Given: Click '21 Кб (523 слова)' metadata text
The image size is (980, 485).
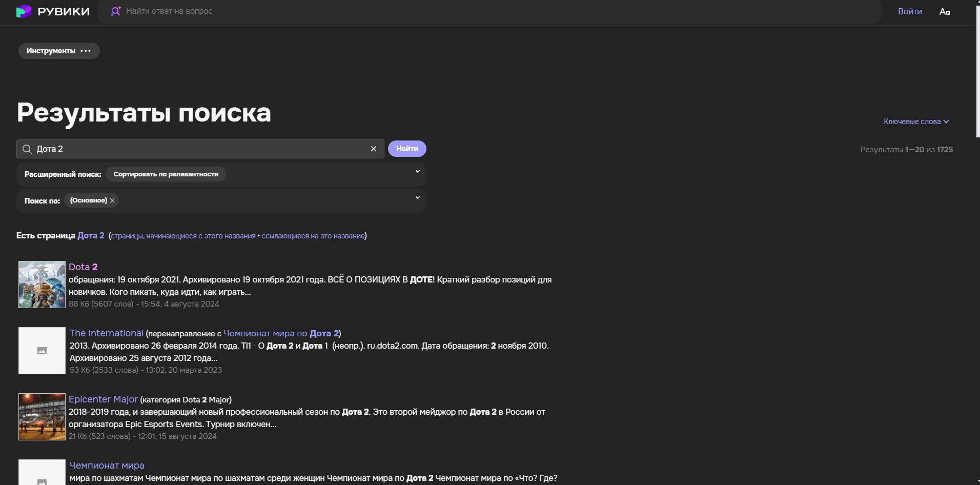Looking at the screenshot, I should [x=99, y=436].
